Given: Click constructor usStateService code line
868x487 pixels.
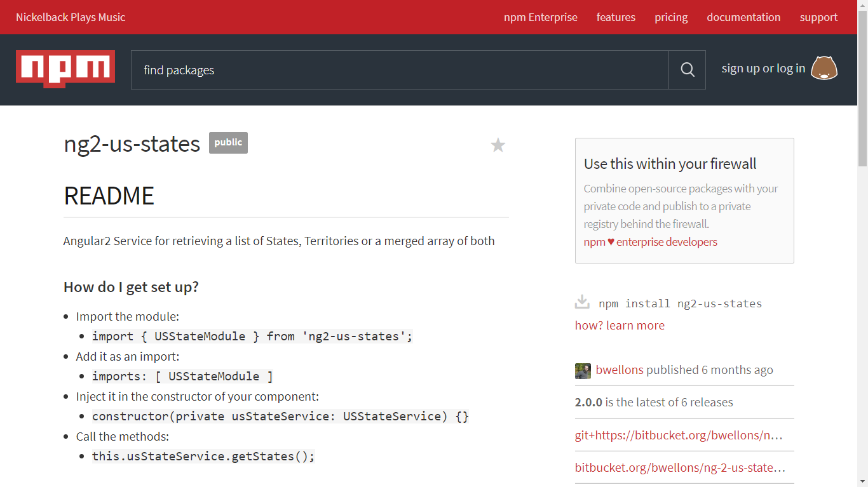Looking at the screenshot, I should (280, 416).
